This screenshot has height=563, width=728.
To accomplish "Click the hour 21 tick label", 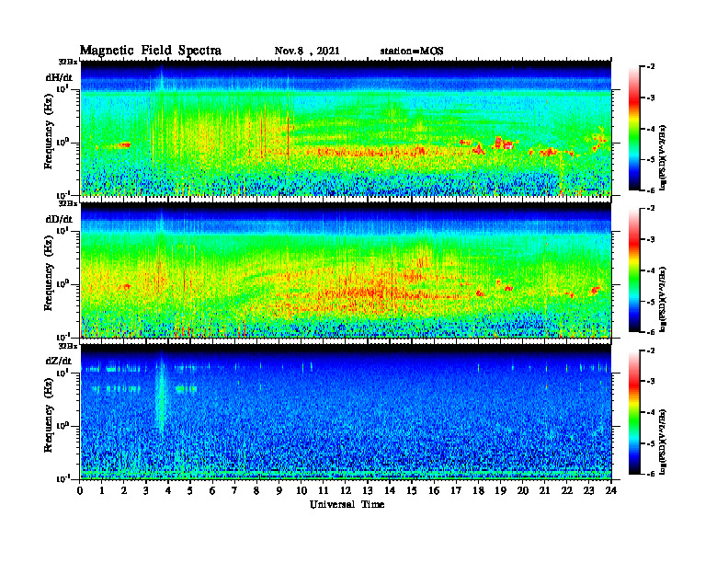I will coord(544,490).
